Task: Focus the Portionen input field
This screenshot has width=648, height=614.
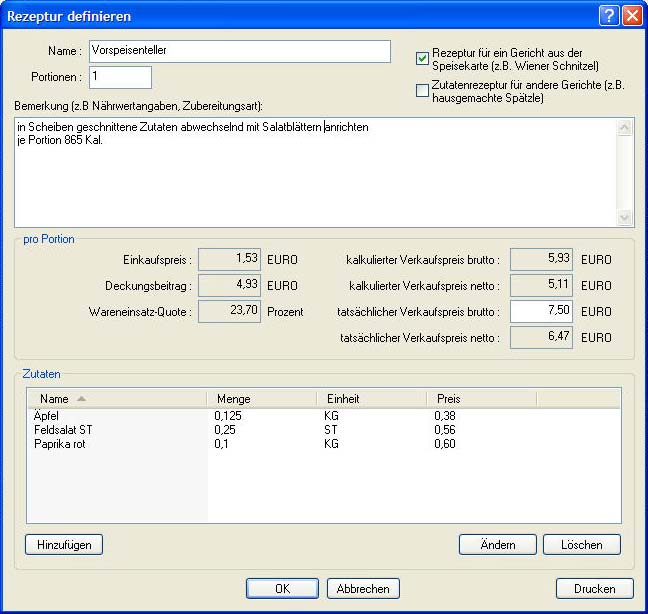Action: pos(120,77)
